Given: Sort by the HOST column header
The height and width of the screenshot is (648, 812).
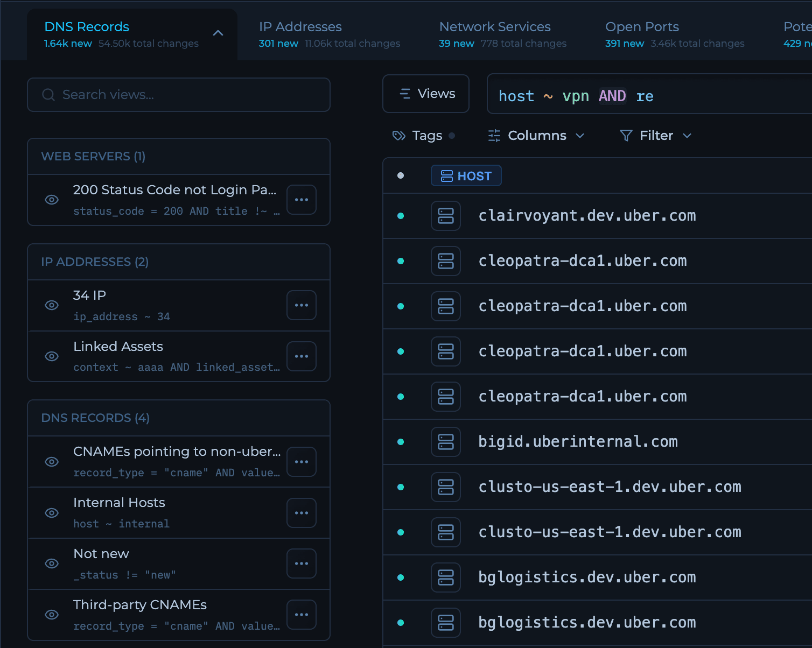Looking at the screenshot, I should click(x=466, y=176).
